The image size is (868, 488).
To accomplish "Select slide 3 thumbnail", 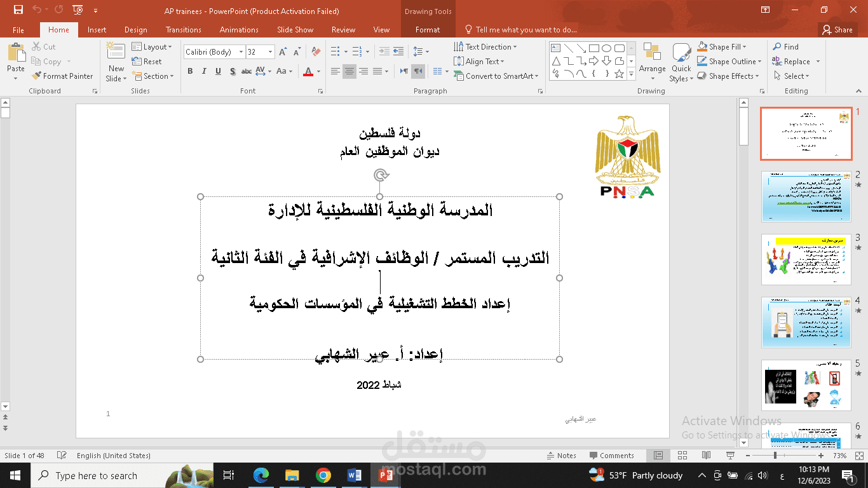I will click(806, 259).
